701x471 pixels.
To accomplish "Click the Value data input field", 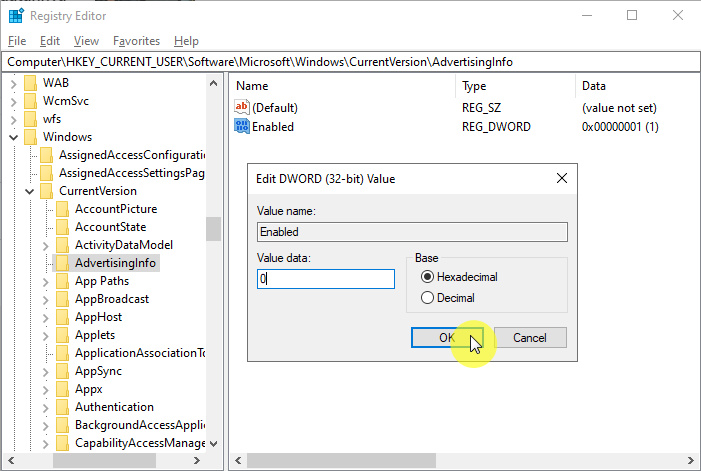I will [x=325, y=279].
